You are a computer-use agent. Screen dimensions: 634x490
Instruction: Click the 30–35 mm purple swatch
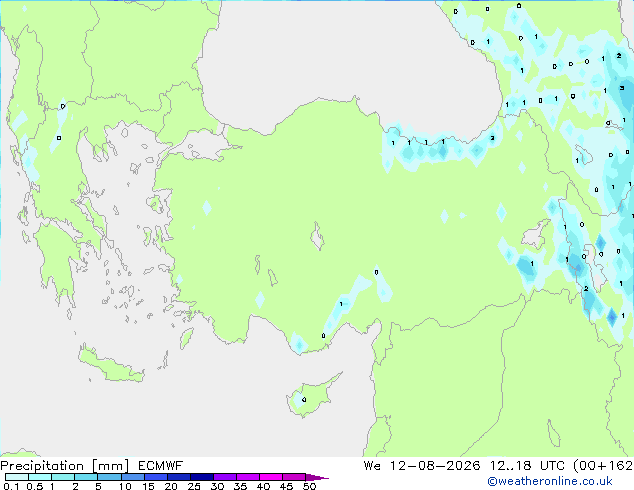(x=224, y=477)
